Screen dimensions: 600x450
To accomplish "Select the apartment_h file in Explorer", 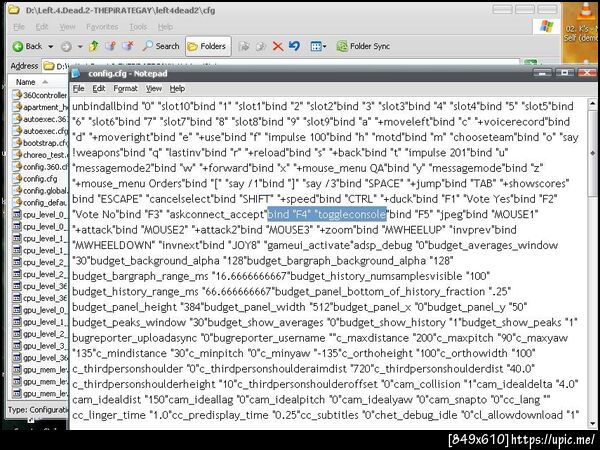I will 40,107.
